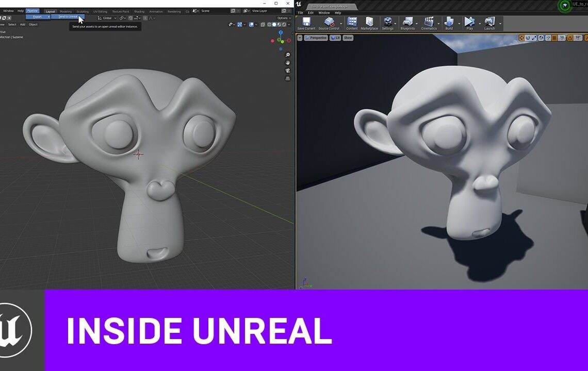The image size is (588, 371).
Task: Switch to the Sculpting workspace tab
Action: [x=83, y=10]
